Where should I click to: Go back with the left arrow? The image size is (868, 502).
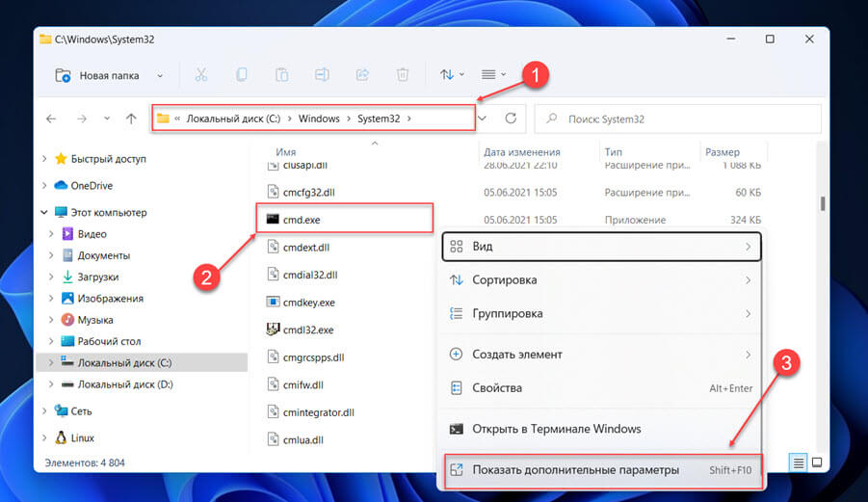point(51,119)
